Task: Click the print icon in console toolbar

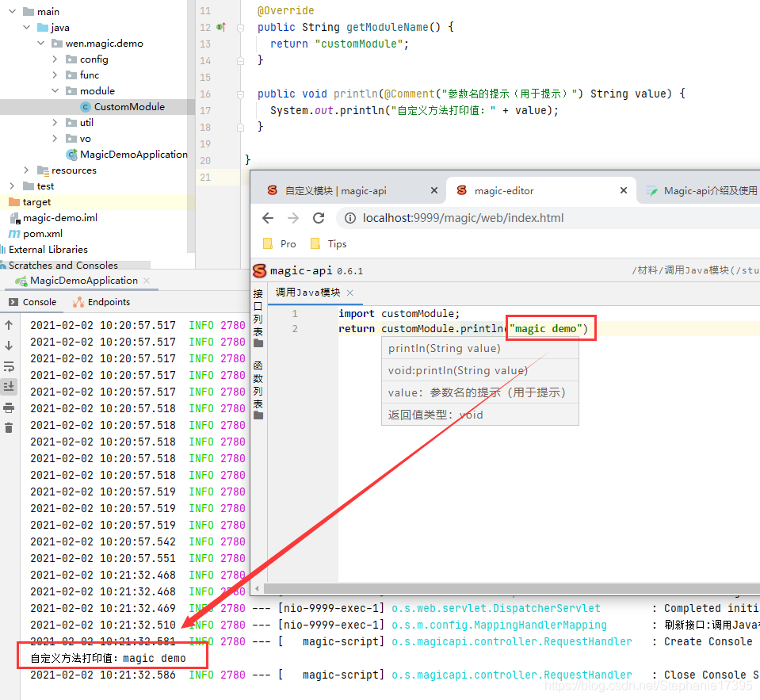Action: pos(9,407)
